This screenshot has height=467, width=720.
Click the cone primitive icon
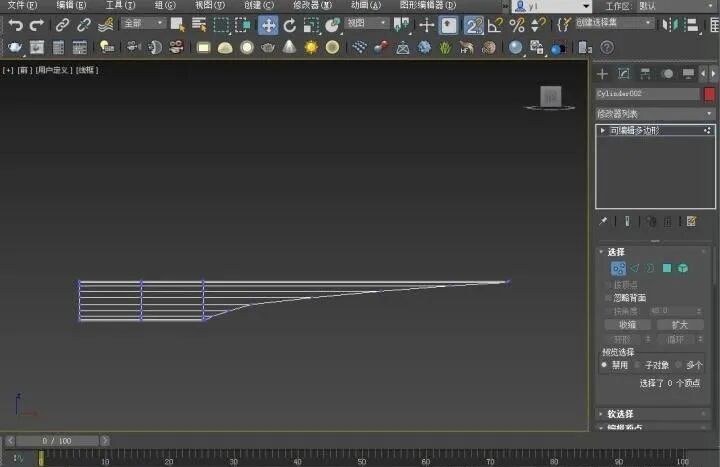(x=289, y=47)
